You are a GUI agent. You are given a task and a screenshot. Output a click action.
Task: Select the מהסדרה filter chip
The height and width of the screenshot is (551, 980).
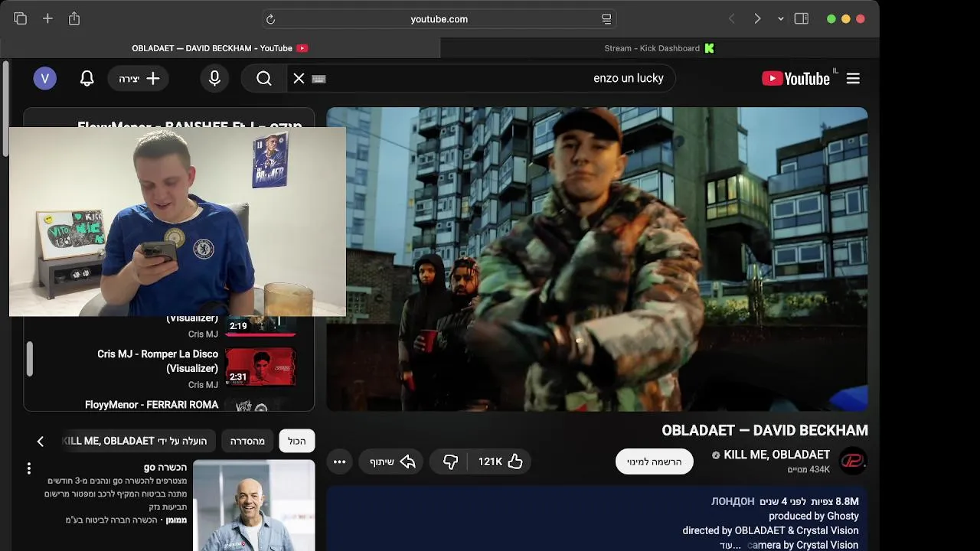[247, 441]
